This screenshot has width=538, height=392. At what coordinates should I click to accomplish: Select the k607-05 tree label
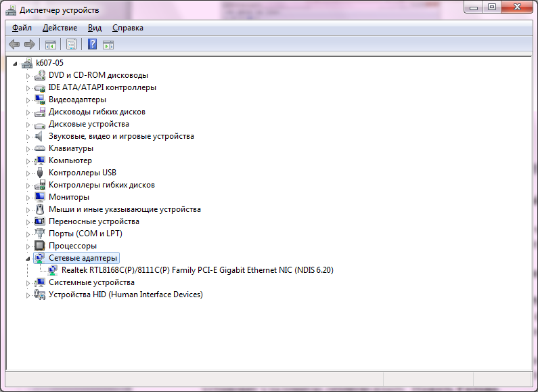pyautogui.click(x=50, y=63)
